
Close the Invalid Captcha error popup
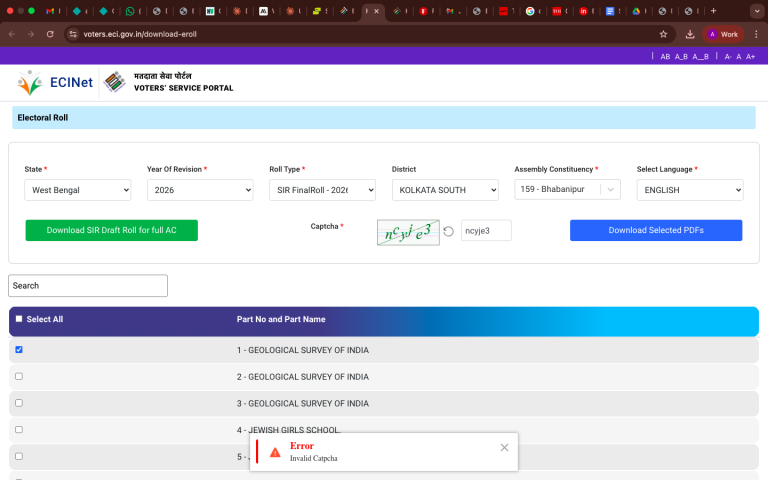pos(504,448)
